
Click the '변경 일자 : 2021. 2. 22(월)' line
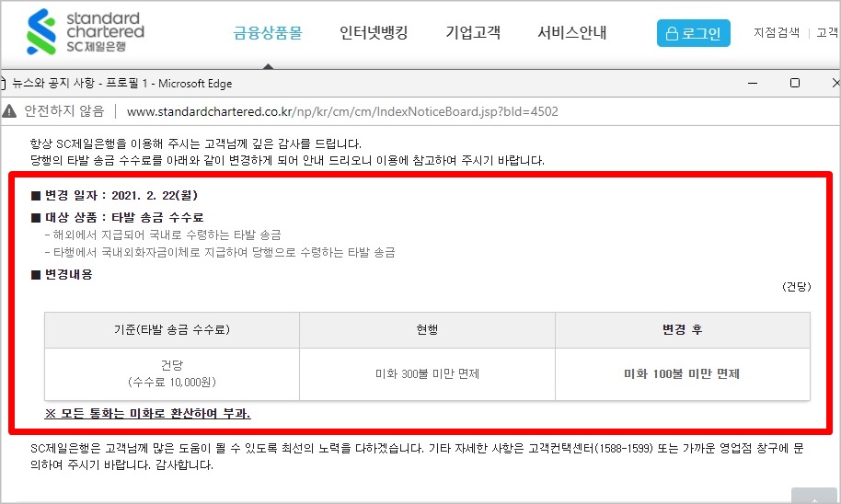(114, 196)
